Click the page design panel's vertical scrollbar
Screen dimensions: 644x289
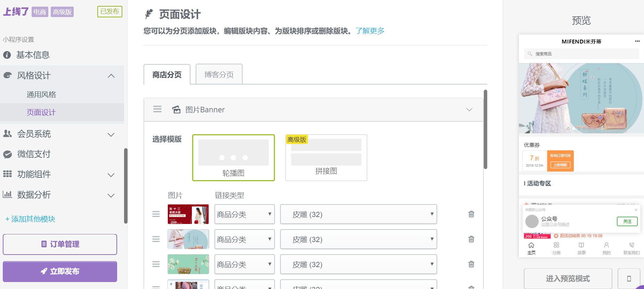[x=485, y=129]
